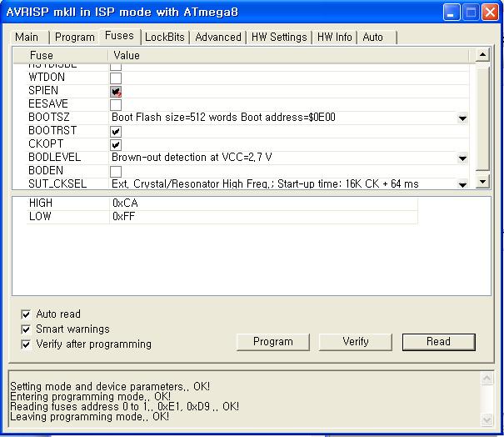The height and width of the screenshot is (437, 504).
Task: Uncheck the CKOPT fuse checkbox
Action: (x=116, y=145)
